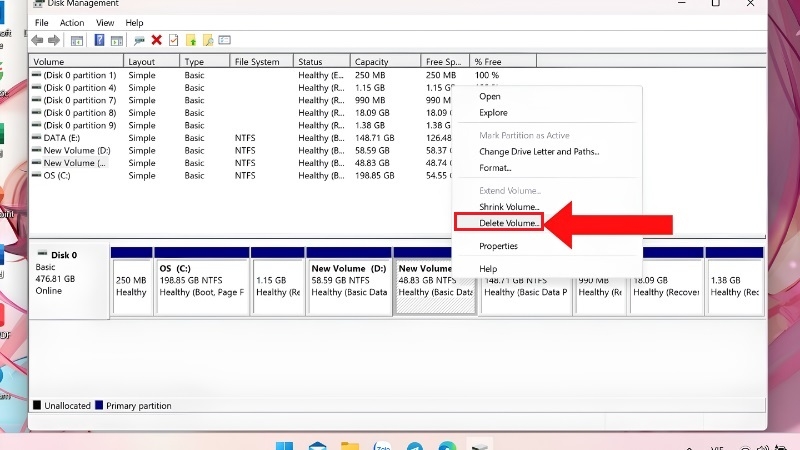800x450 pixels.
Task: Click the OS (C:) volume name in list
Action: 57,176
